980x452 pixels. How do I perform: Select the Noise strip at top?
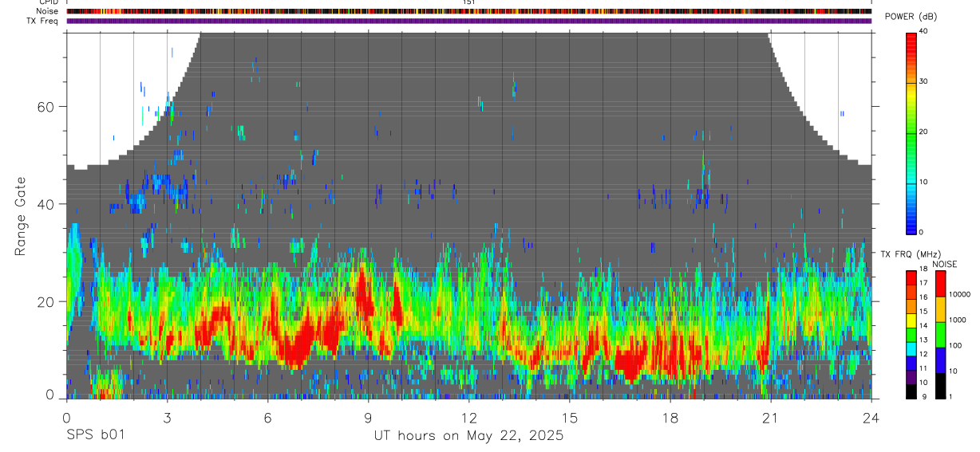[468, 11]
